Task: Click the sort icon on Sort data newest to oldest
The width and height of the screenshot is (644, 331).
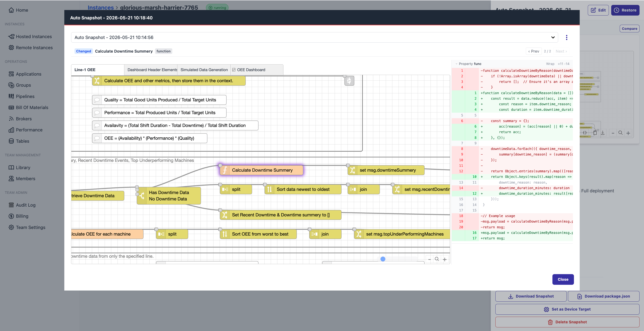Action: coord(269,189)
